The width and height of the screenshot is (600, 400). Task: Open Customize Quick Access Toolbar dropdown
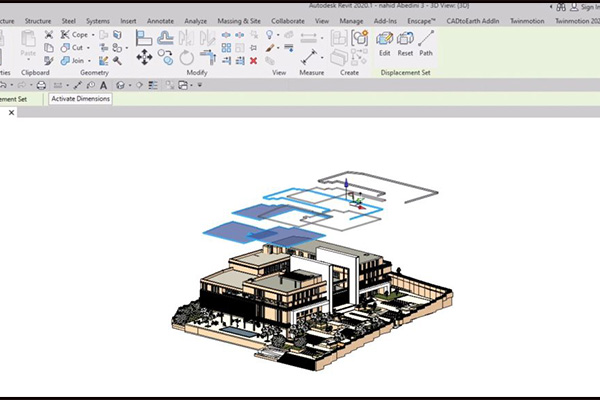pos(200,85)
